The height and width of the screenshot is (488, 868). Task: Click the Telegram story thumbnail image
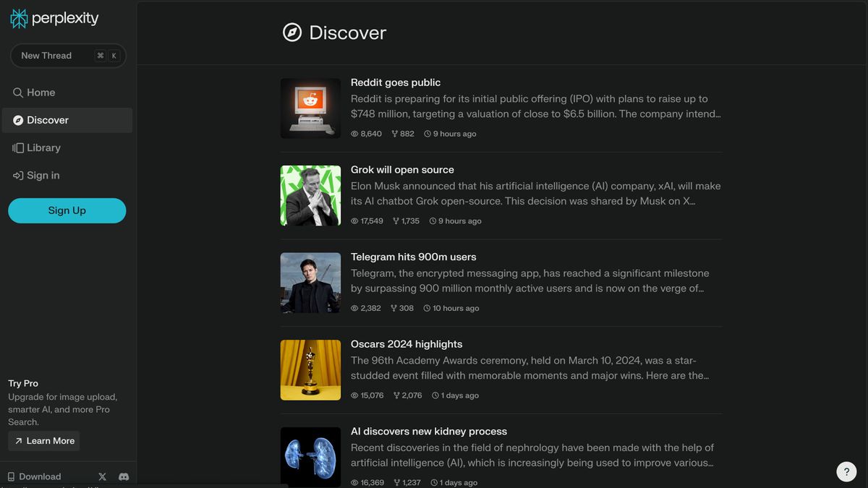310,283
